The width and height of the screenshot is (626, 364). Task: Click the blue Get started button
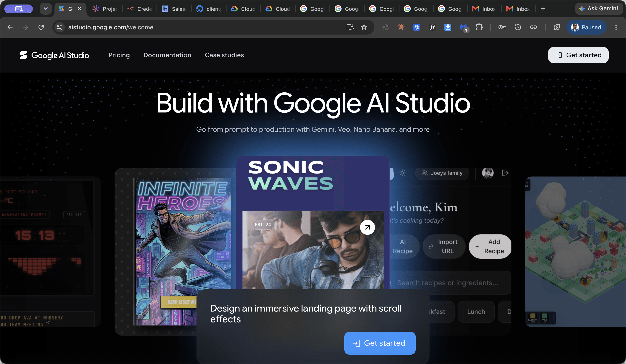380,343
